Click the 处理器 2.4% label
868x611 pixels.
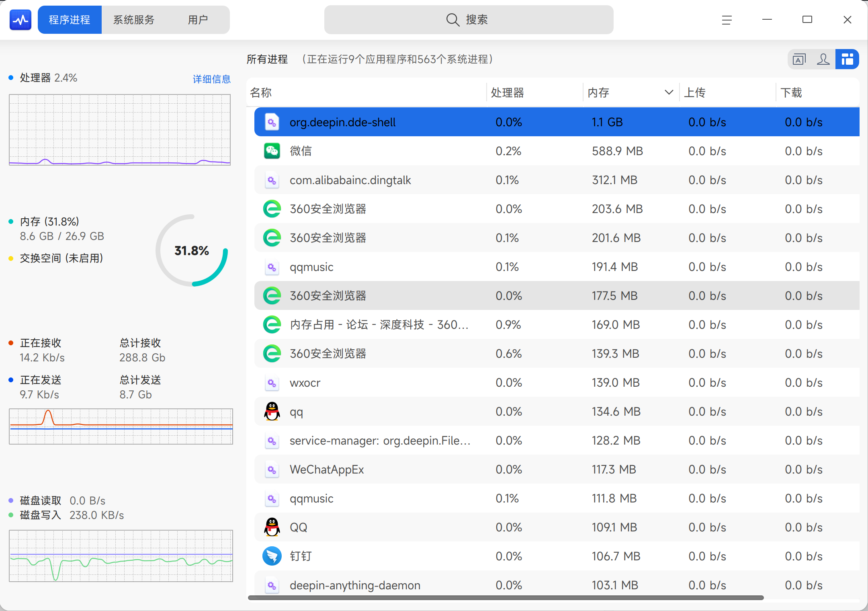coord(49,78)
